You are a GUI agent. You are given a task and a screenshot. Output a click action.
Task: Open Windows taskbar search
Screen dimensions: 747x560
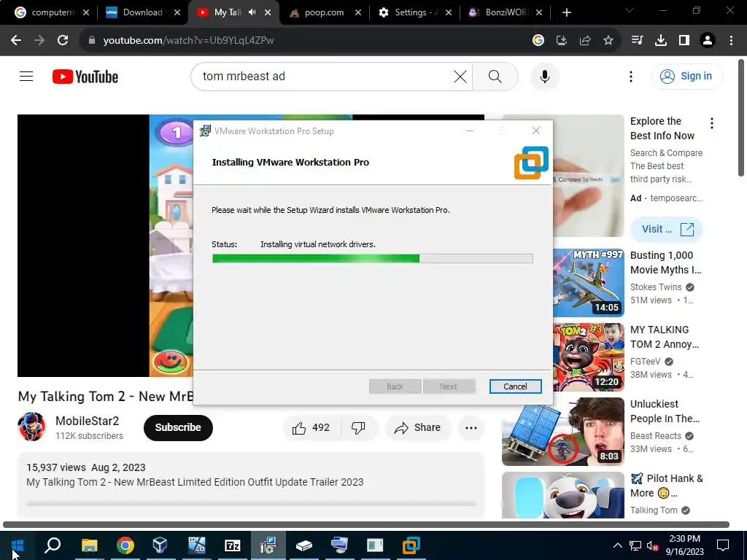(53, 545)
